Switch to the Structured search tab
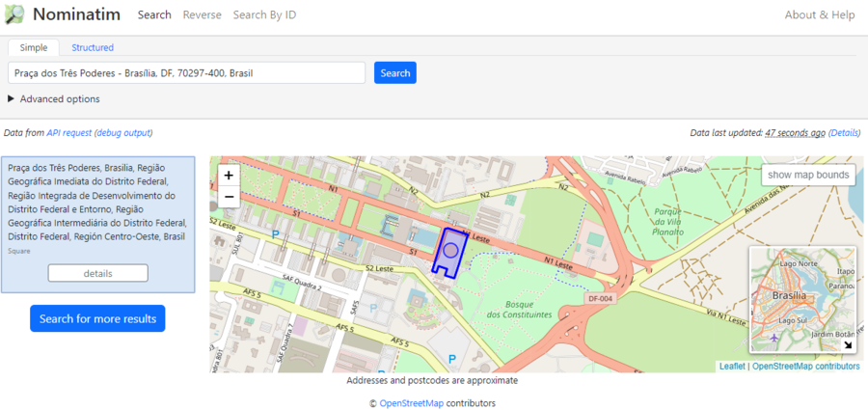This screenshot has width=868, height=410. (x=93, y=47)
